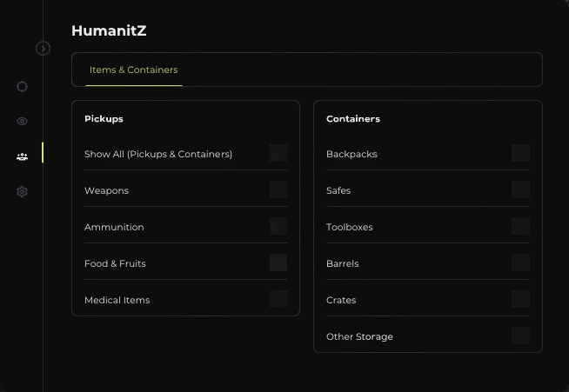Screen dimensions: 569x392
Task: Click the Weapons label
Action: click(x=106, y=190)
